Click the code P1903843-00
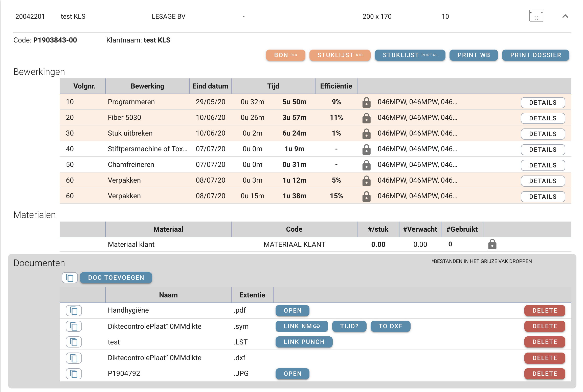 point(55,40)
